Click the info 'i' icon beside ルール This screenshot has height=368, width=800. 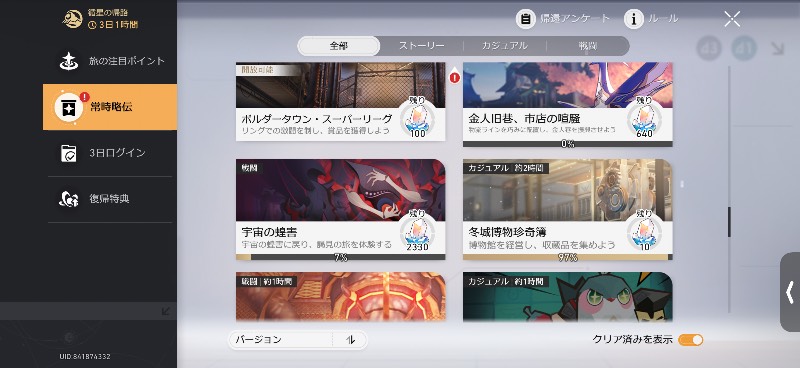click(634, 19)
